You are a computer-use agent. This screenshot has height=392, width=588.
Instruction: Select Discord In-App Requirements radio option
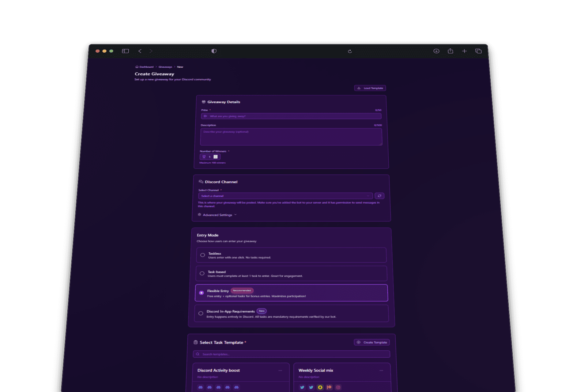pyautogui.click(x=201, y=313)
